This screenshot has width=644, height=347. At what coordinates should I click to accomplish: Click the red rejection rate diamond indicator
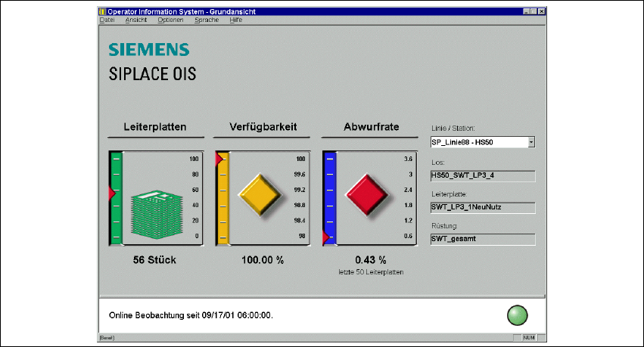click(367, 195)
